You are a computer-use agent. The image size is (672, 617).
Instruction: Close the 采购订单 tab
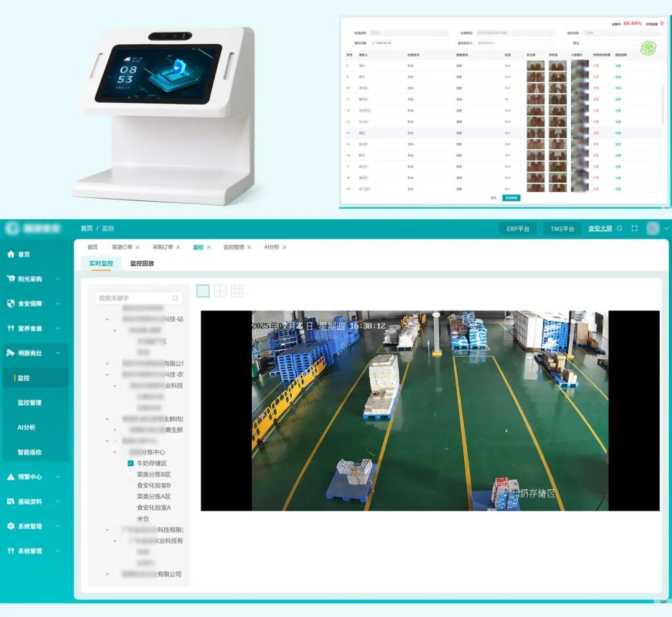coord(179,247)
